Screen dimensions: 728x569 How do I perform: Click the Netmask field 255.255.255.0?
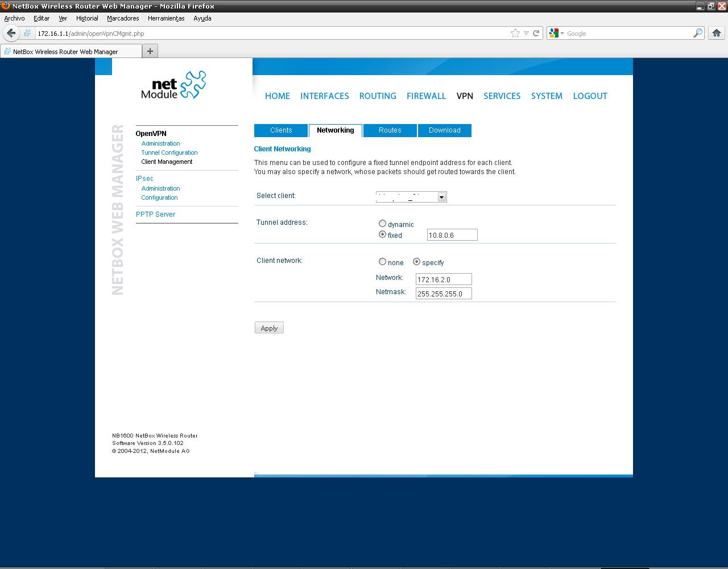tap(444, 294)
